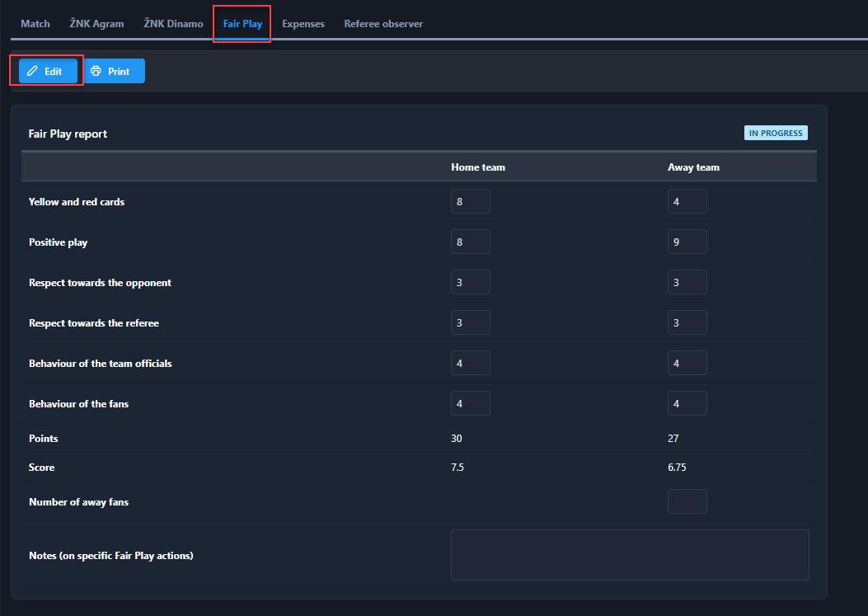Image resolution: width=868 pixels, height=616 pixels.
Task: Click the printer icon on Print button
Action: (x=96, y=72)
